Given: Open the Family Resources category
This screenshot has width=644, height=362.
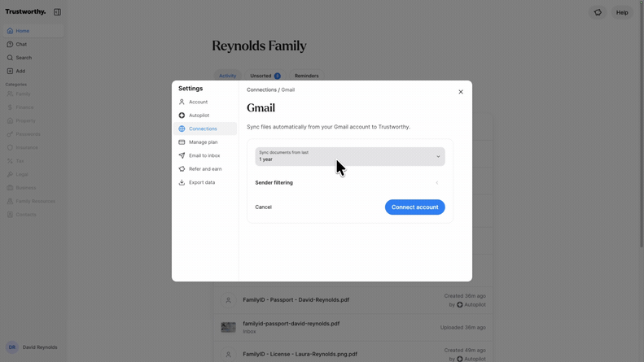Looking at the screenshot, I should (x=33, y=201).
